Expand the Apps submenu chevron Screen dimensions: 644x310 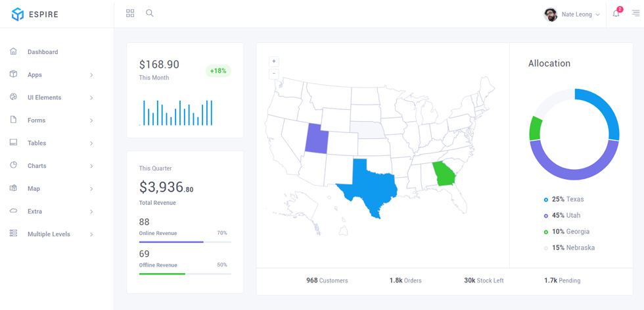(x=91, y=75)
